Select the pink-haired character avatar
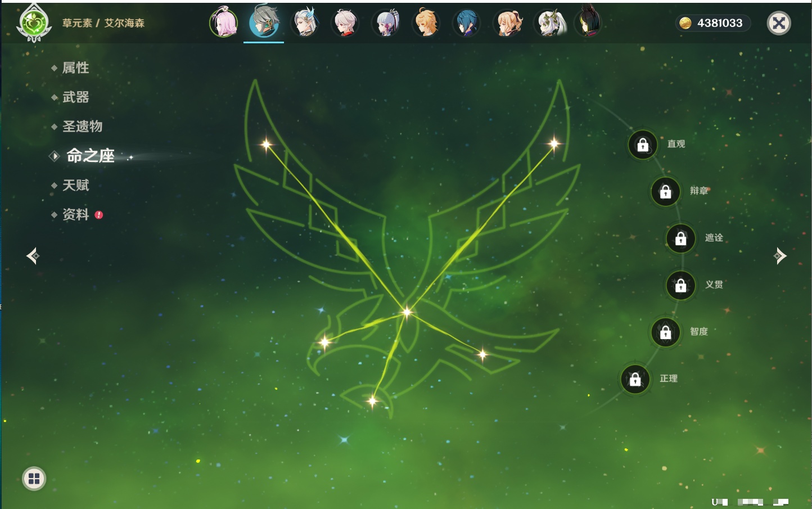This screenshot has width=812, height=509. [x=223, y=22]
